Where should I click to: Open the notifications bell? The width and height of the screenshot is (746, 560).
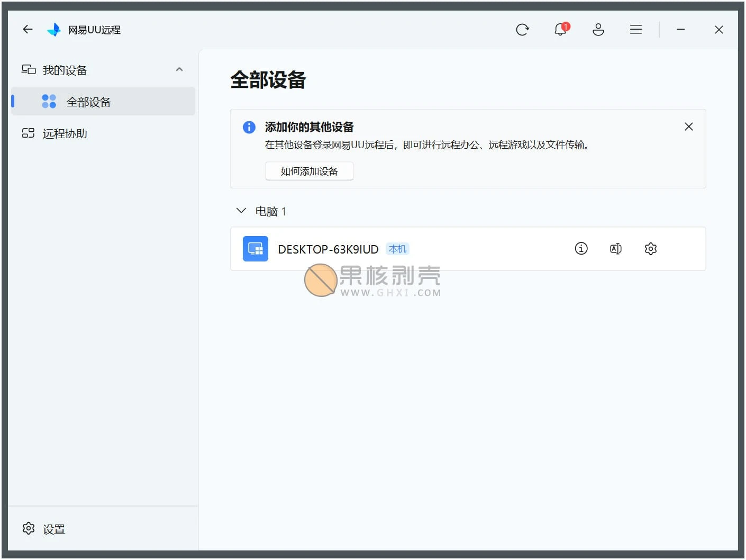(x=560, y=30)
